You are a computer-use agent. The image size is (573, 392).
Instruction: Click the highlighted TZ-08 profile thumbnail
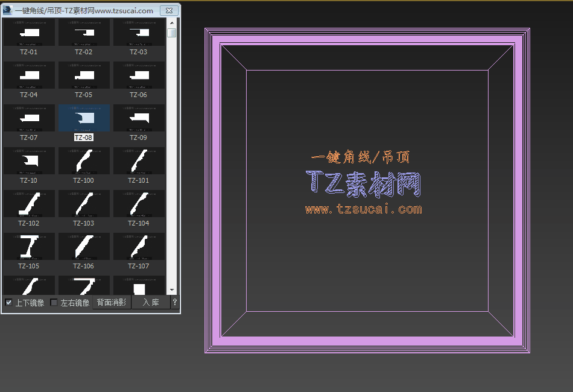coord(84,118)
